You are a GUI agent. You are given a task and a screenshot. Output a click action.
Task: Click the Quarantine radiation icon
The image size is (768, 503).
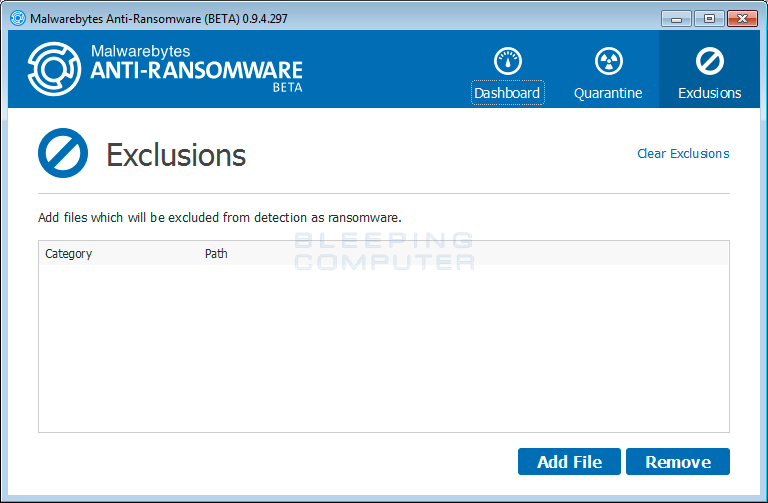(608, 61)
